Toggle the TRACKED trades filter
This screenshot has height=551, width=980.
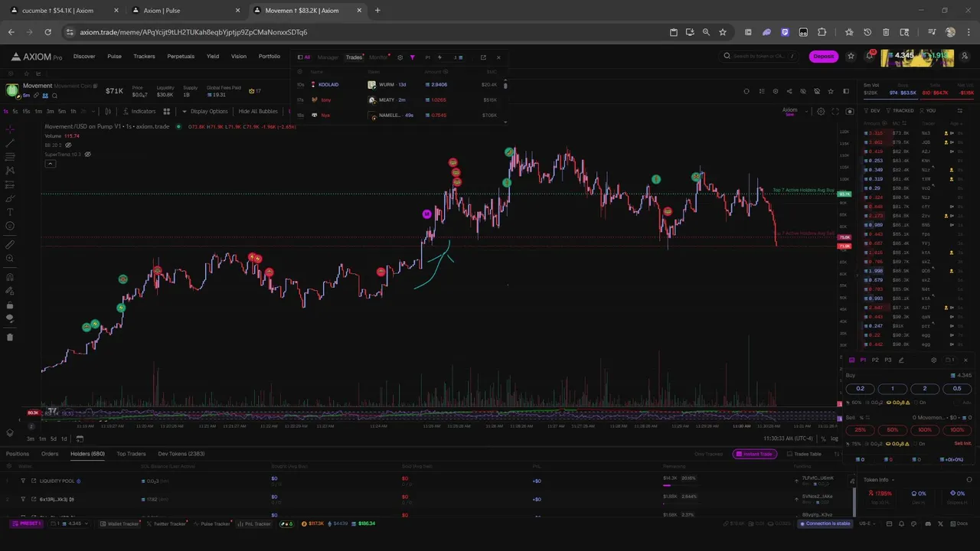coord(899,111)
